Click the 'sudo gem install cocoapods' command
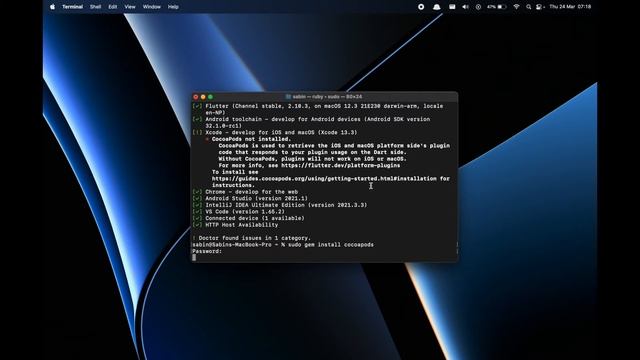 click(x=331, y=244)
